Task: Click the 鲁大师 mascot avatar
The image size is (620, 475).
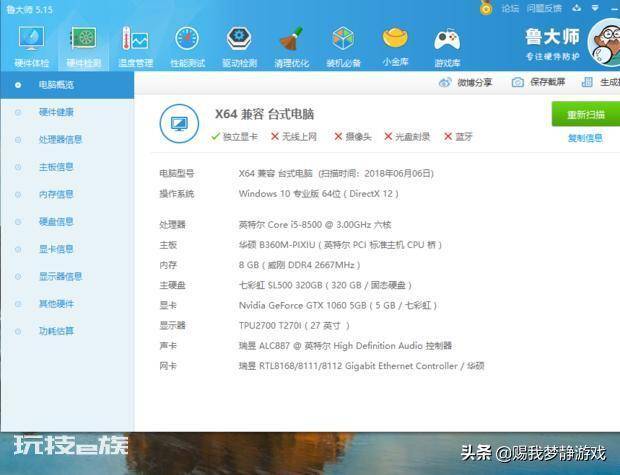Action: (605, 43)
